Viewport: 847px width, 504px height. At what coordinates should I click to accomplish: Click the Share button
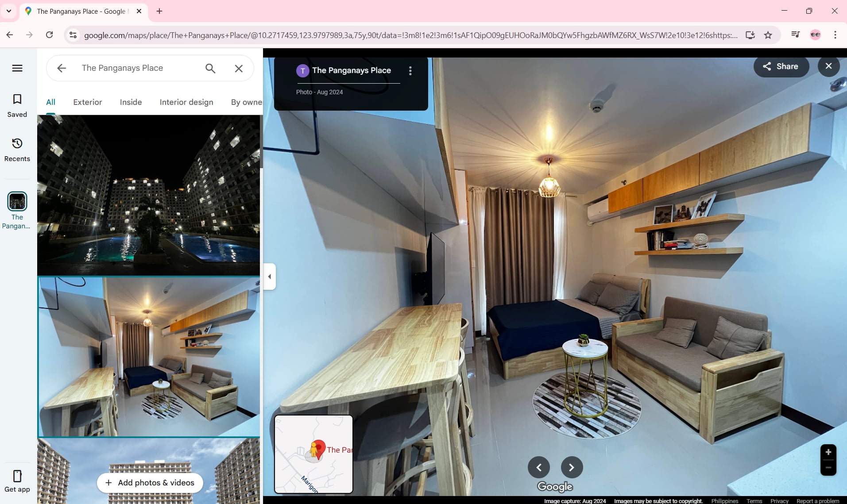781,66
